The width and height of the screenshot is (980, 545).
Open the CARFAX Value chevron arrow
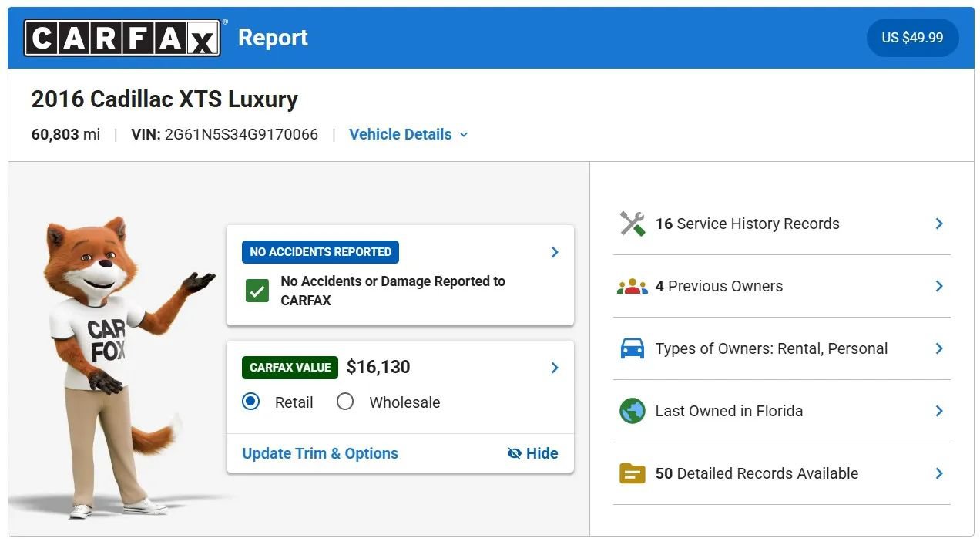(x=555, y=368)
